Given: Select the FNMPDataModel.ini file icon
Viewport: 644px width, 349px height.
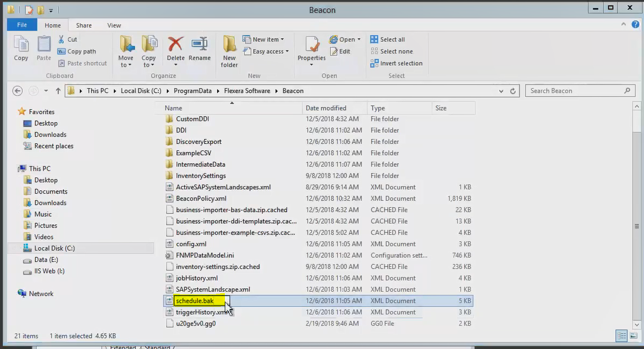Looking at the screenshot, I should point(169,255).
